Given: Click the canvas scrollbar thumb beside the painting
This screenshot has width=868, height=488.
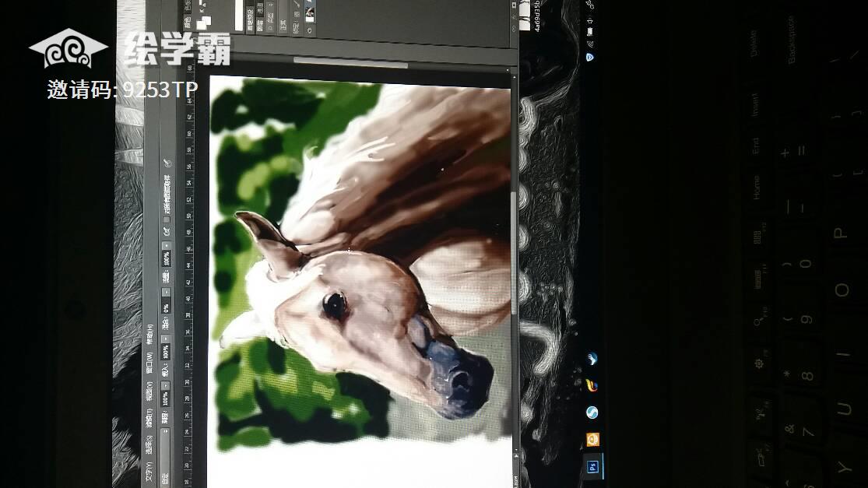Looking at the screenshot, I should tap(515, 254).
